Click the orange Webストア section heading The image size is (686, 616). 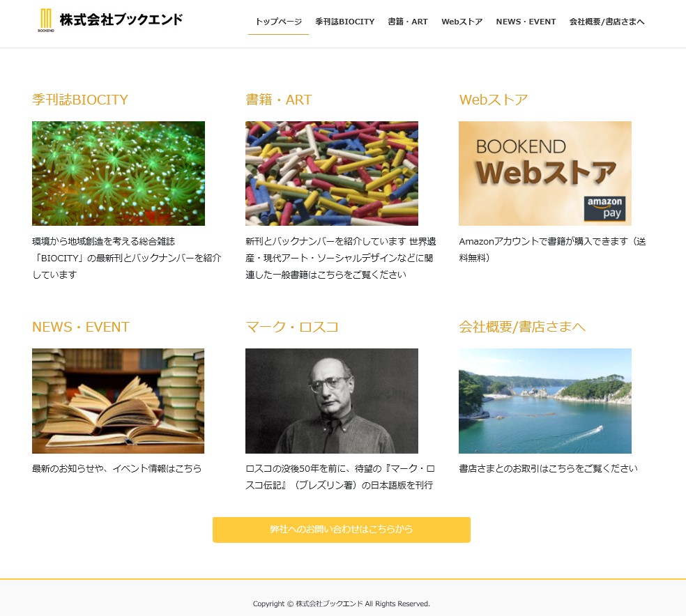(x=494, y=100)
